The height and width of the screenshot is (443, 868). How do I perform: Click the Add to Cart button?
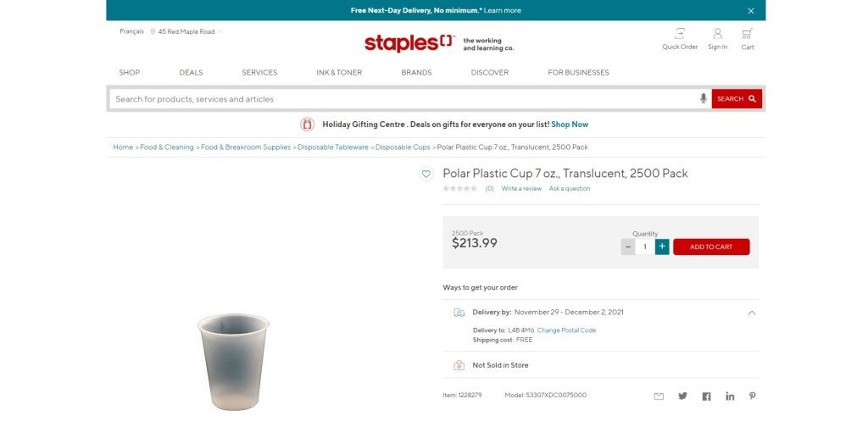(x=711, y=246)
